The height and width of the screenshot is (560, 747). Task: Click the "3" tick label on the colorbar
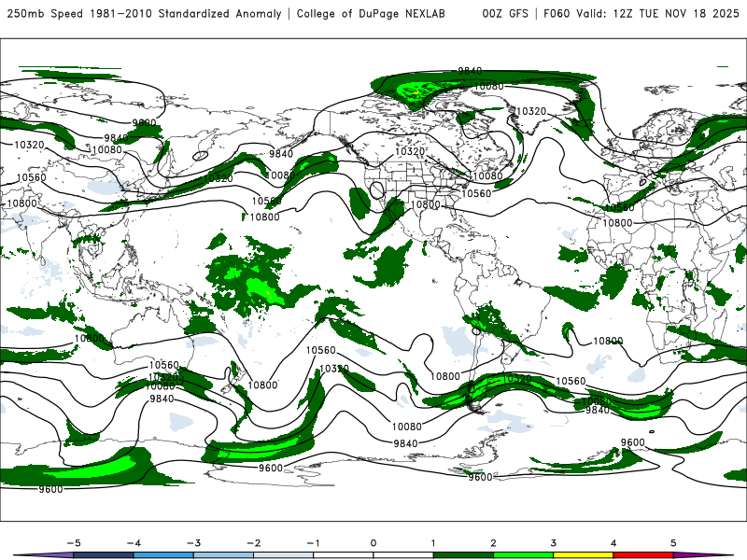[554, 543]
